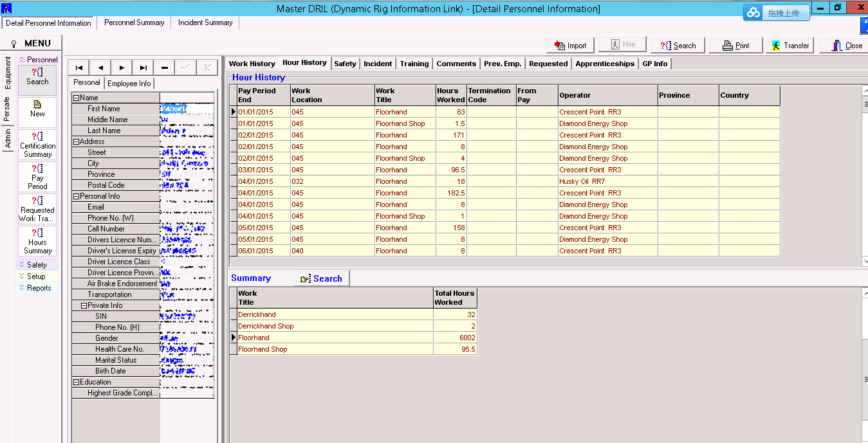The width and height of the screenshot is (868, 443).
Task: Click the cloud upload widget icon
Action: [754, 13]
